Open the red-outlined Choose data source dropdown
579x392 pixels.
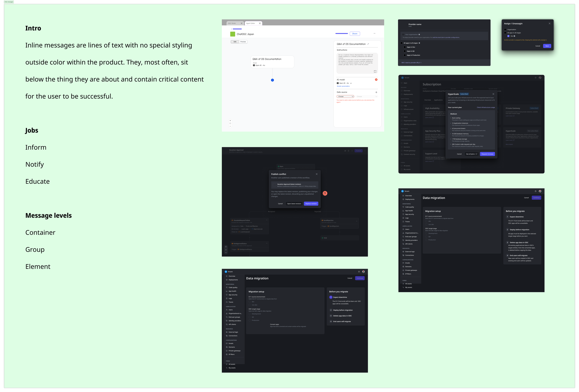click(345, 96)
